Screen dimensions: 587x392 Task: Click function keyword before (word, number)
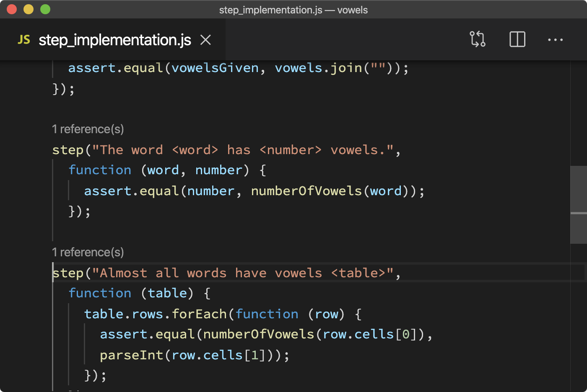click(100, 170)
